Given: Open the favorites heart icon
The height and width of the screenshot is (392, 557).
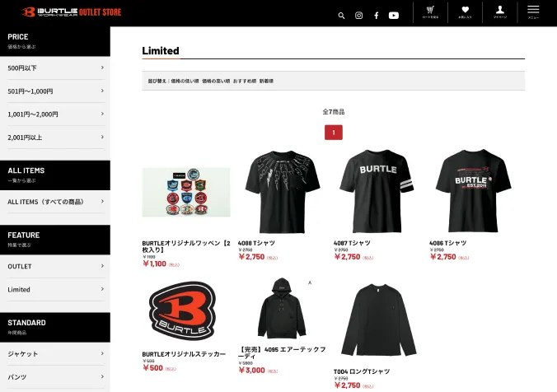Looking at the screenshot, I should (465, 12).
